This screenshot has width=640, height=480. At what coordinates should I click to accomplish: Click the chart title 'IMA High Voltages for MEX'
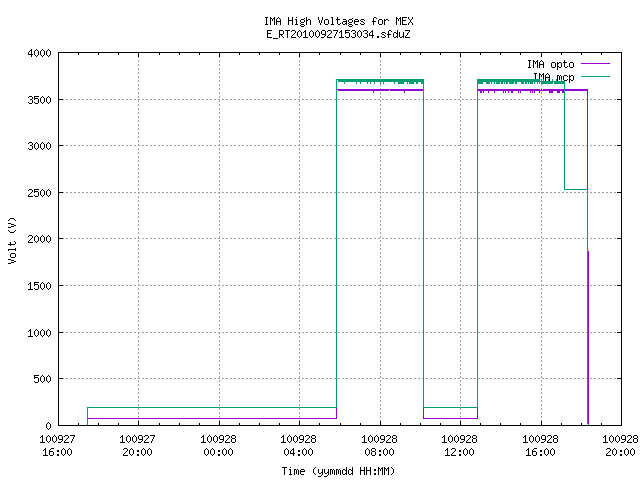point(338,21)
